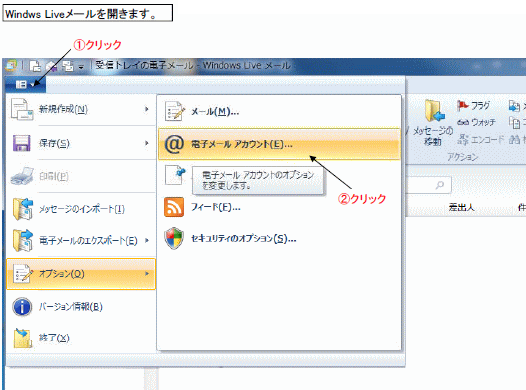Click the move-message folder icon in ribbon
Image resolution: width=526 pixels, height=390 pixels.
(x=434, y=111)
